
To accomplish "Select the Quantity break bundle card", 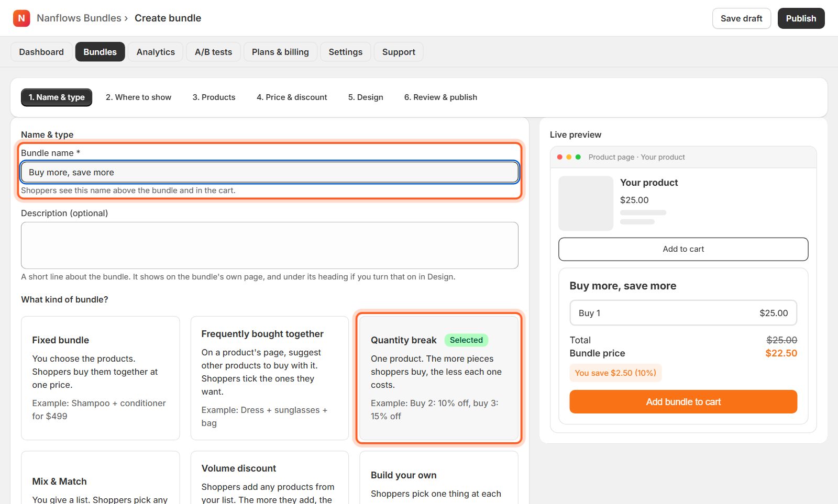I will (439, 378).
